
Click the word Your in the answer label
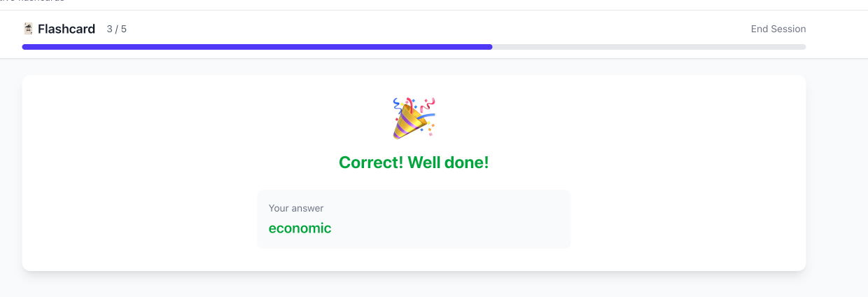coord(279,208)
